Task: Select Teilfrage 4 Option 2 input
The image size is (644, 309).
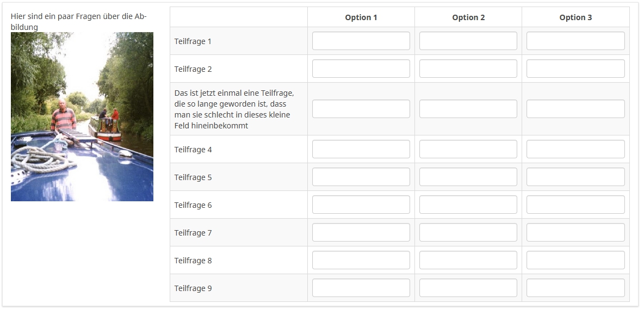Action: pyautogui.click(x=468, y=149)
